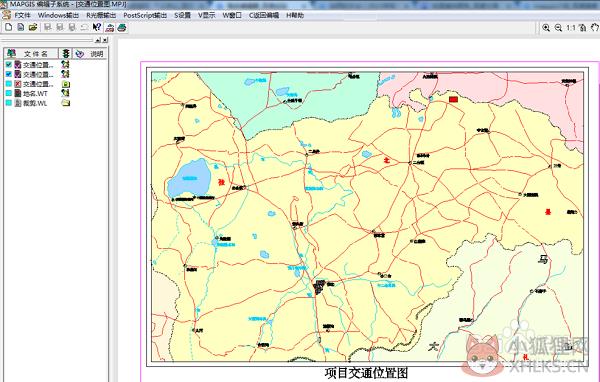
Task: Click the red rectangle marker on the map
Action: 453,99
